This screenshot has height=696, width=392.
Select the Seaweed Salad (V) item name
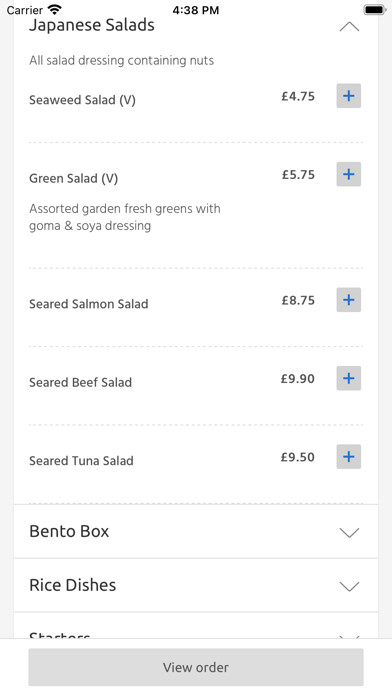point(83,100)
